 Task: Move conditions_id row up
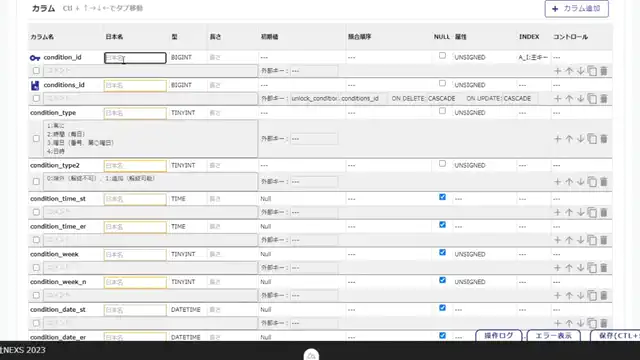click(x=569, y=99)
